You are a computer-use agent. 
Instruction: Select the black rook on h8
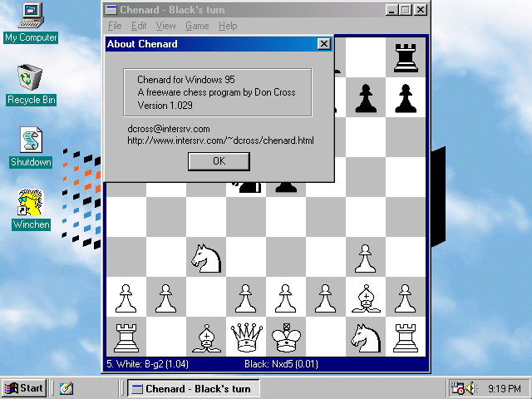[406, 58]
